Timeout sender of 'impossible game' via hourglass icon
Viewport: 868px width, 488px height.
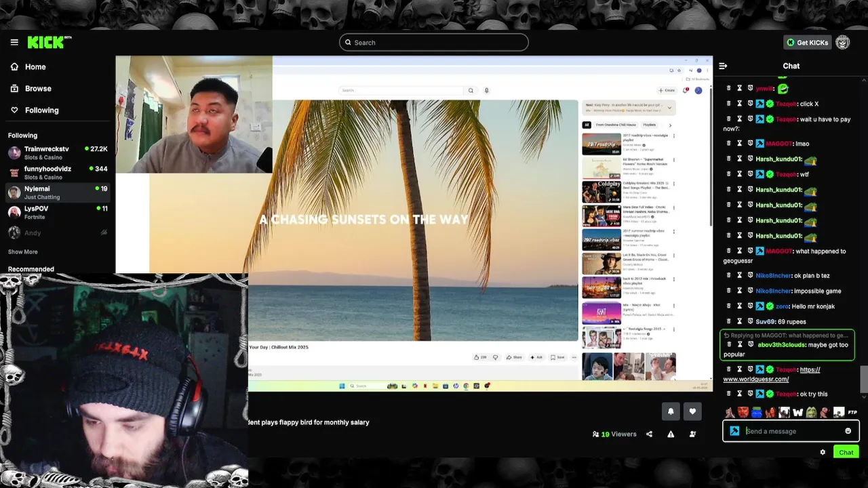(740, 291)
